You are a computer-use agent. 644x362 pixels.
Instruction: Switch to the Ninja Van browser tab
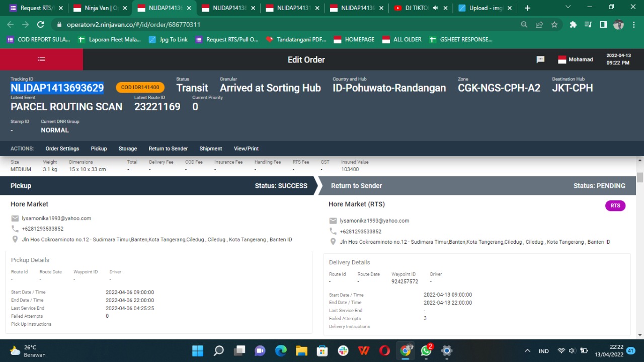click(102, 8)
